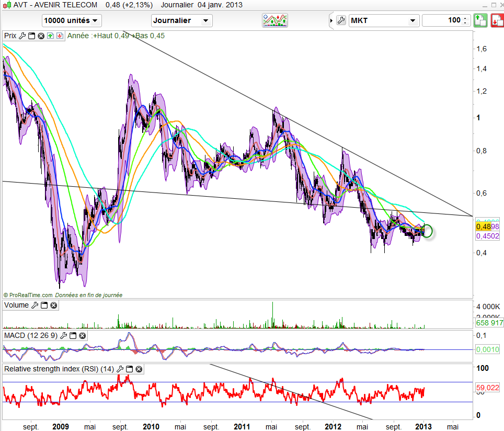The height and width of the screenshot is (431, 504).
Task: Click the 59,022 RSI value label
Action: 488,388
